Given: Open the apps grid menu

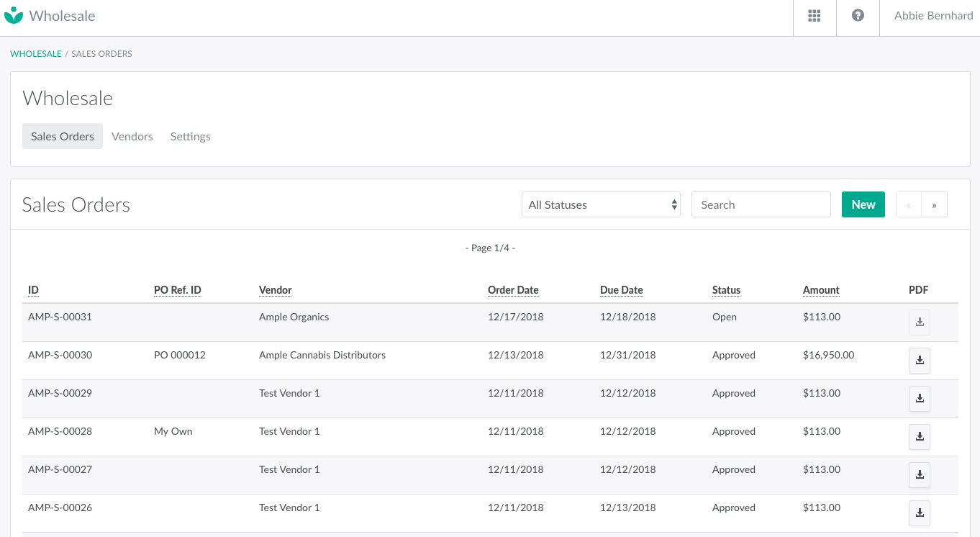Looking at the screenshot, I should (x=815, y=16).
